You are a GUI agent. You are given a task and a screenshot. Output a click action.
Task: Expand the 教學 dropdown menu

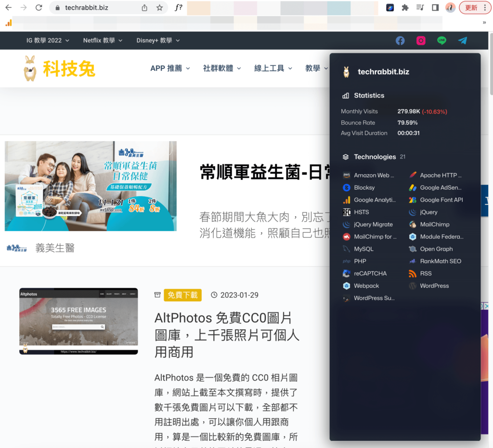(317, 68)
